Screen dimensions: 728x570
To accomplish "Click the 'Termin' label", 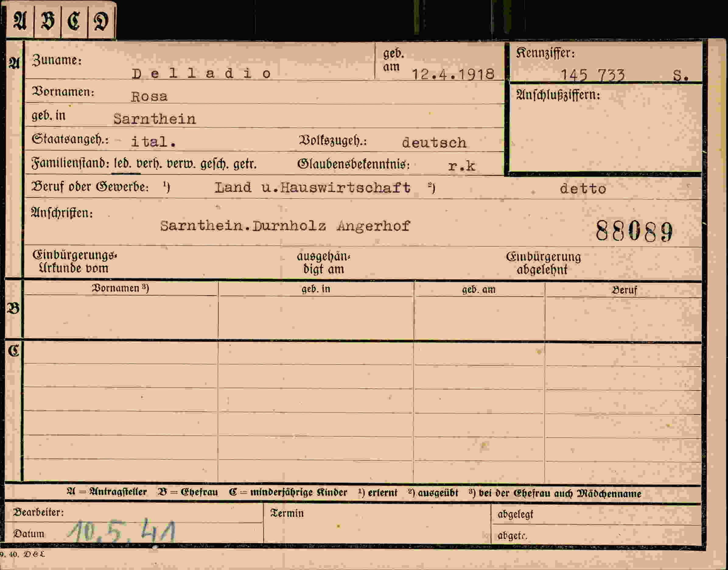I will point(287,513).
